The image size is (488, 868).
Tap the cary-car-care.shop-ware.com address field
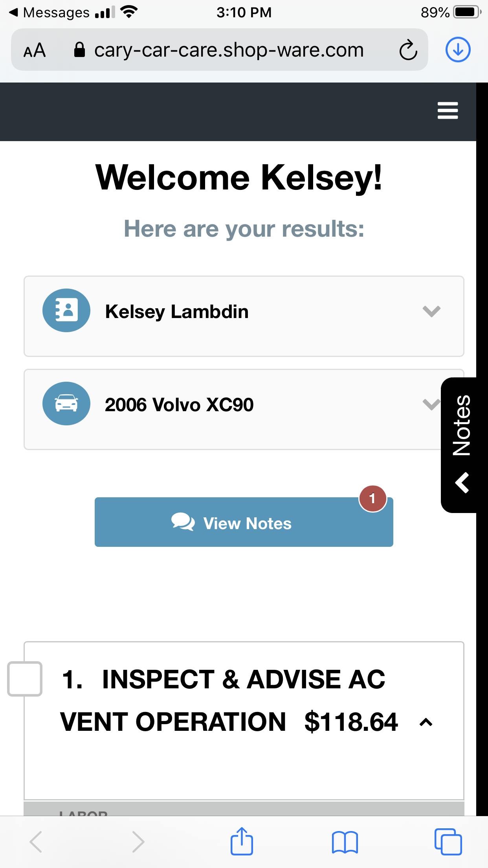pos(229,50)
